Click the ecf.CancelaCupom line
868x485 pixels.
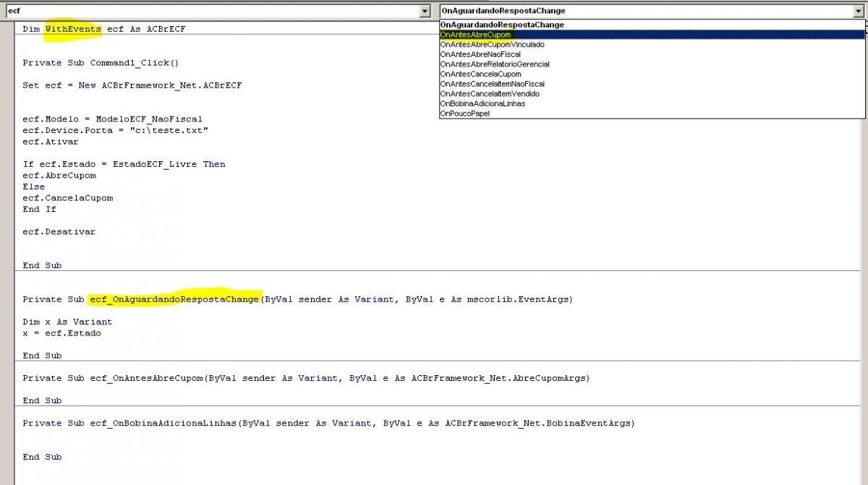tap(68, 198)
